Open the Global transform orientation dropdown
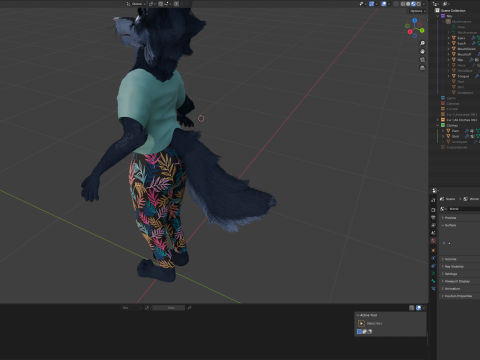480x360 pixels. point(136,4)
